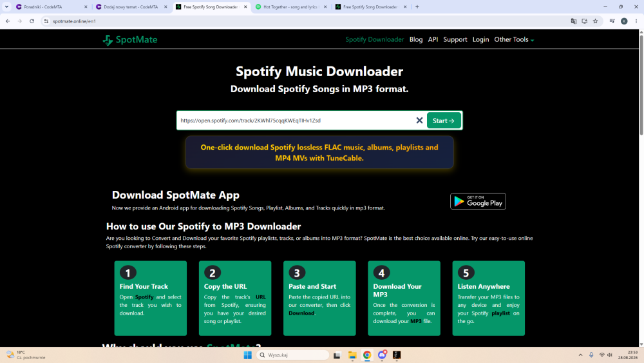644x363 pixels.
Task: Click the taskbar Wyszukaj search box
Action: pyautogui.click(x=293, y=355)
